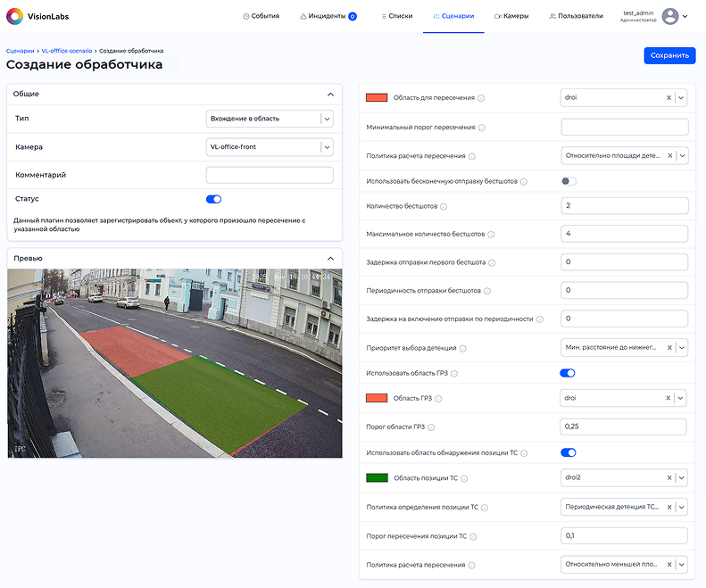Open the Камера dropdown VL-office-front
706x588 pixels.
pyautogui.click(x=270, y=147)
